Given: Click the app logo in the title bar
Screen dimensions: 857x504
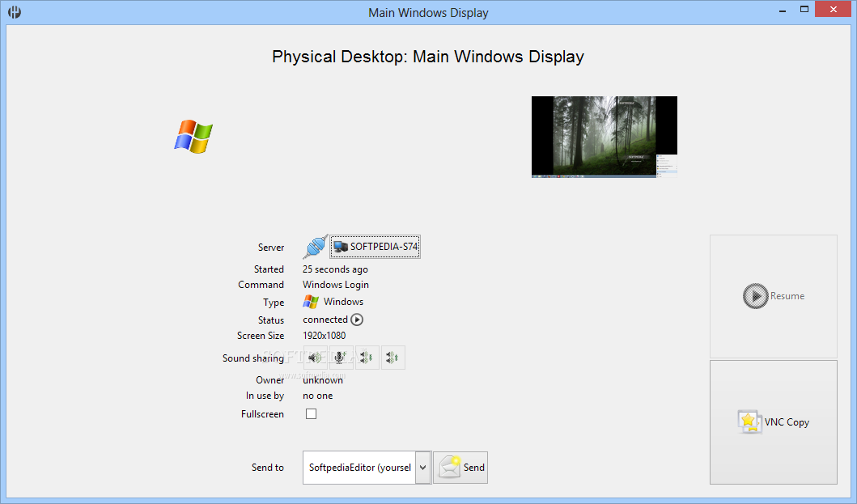Looking at the screenshot, I should click(x=15, y=11).
